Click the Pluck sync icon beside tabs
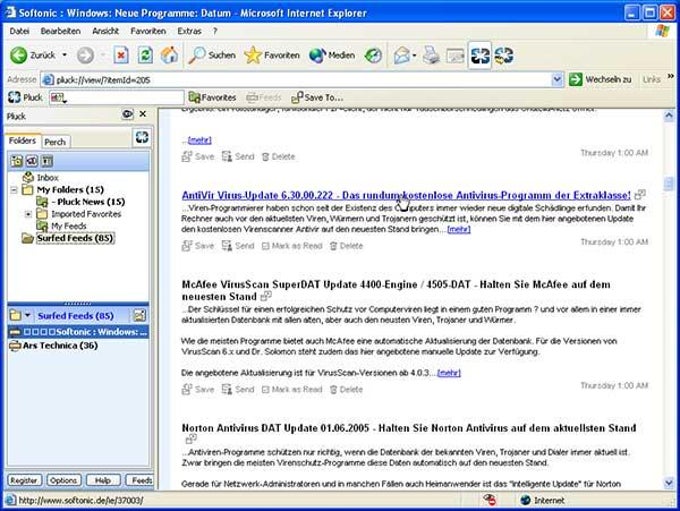 142,138
